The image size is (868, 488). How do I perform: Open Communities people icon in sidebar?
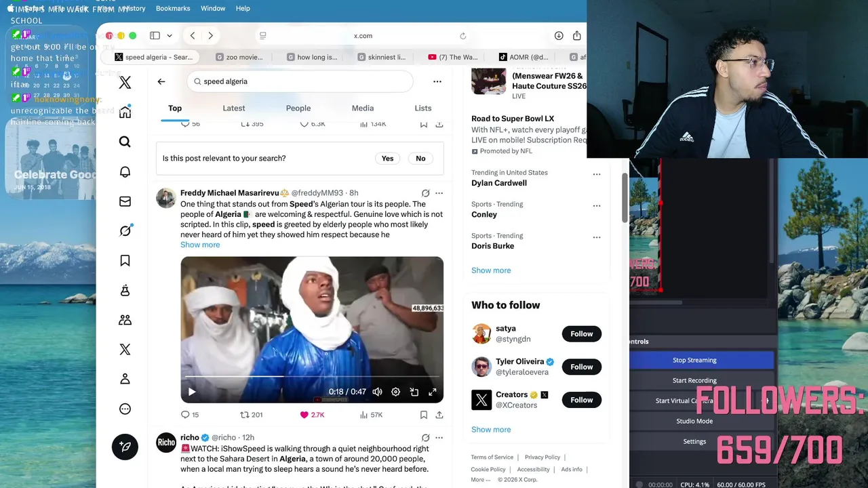125,320
